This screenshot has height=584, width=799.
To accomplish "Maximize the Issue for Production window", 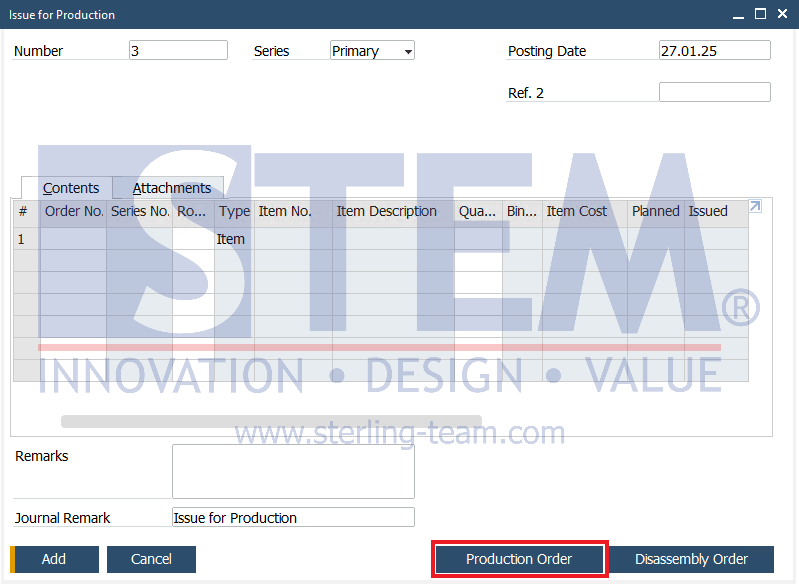I will (x=760, y=14).
